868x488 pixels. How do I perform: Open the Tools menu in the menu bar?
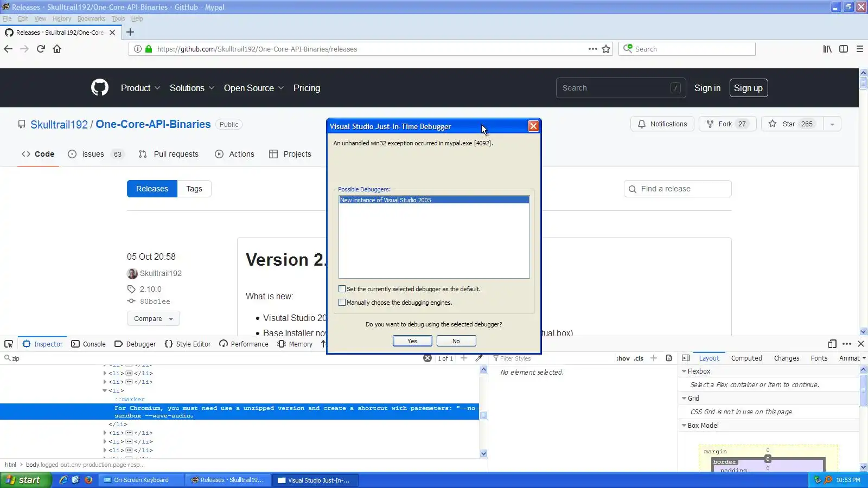point(118,18)
